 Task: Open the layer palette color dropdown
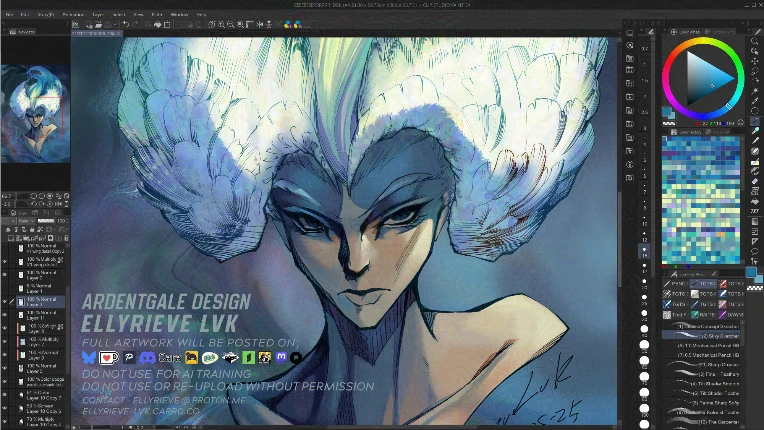click(10, 221)
